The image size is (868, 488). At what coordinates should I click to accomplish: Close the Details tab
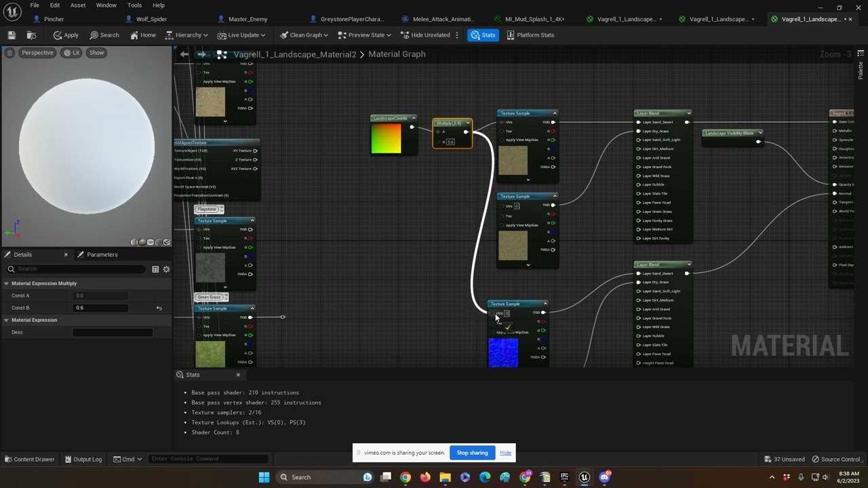click(x=66, y=254)
